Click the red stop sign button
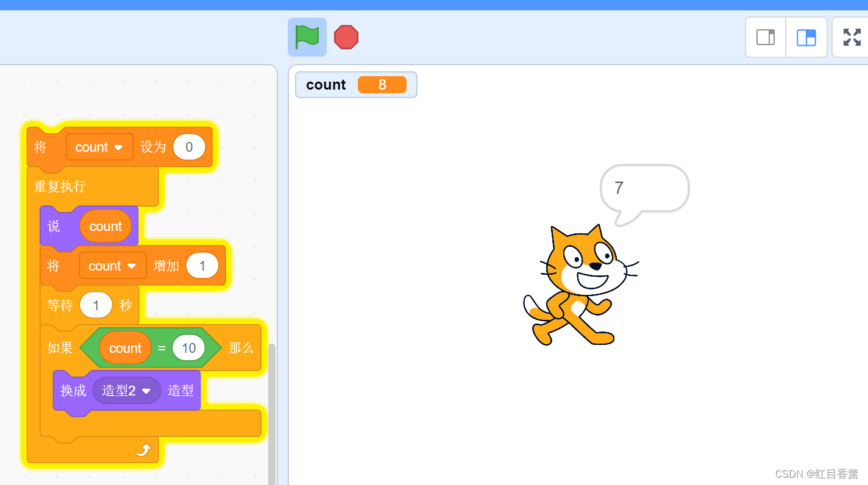This screenshot has height=485, width=868. (x=346, y=37)
